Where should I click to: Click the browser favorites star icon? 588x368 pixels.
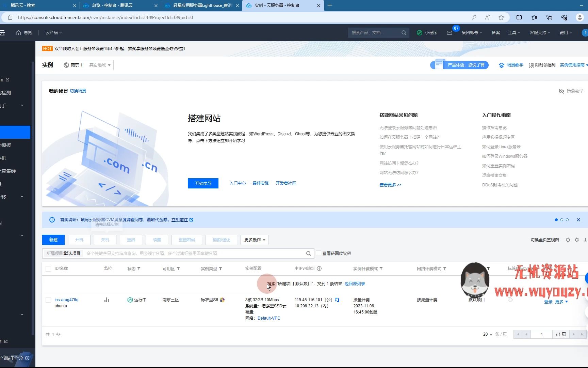tap(501, 17)
